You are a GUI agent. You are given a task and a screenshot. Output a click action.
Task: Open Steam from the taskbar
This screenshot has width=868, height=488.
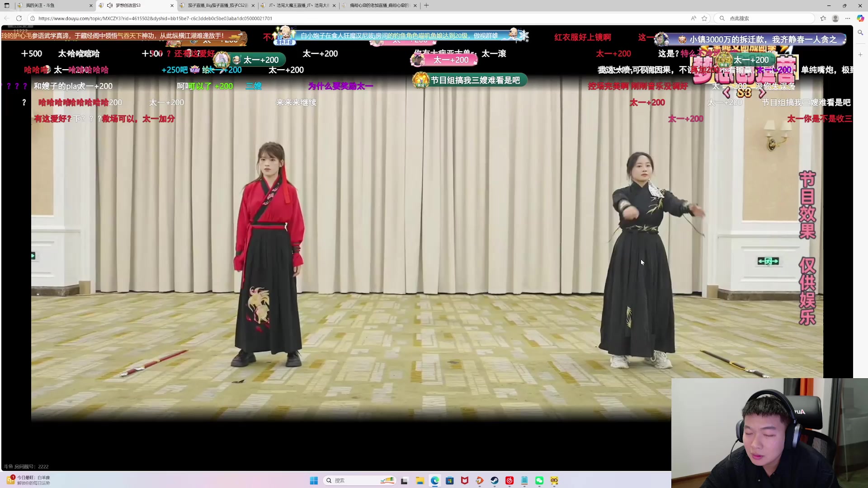[x=495, y=480]
